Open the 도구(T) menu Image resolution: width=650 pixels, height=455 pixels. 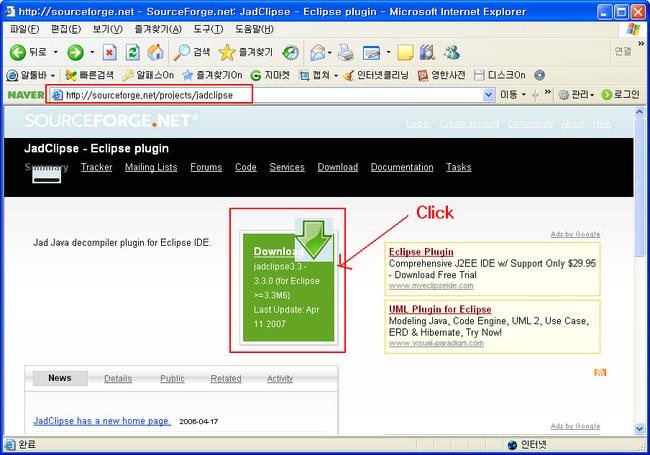pos(208,29)
